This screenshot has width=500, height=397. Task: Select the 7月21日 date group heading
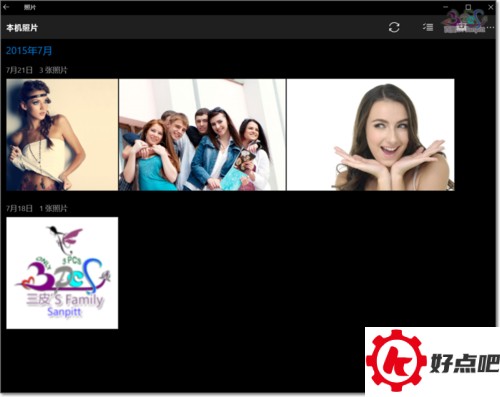[x=19, y=70]
